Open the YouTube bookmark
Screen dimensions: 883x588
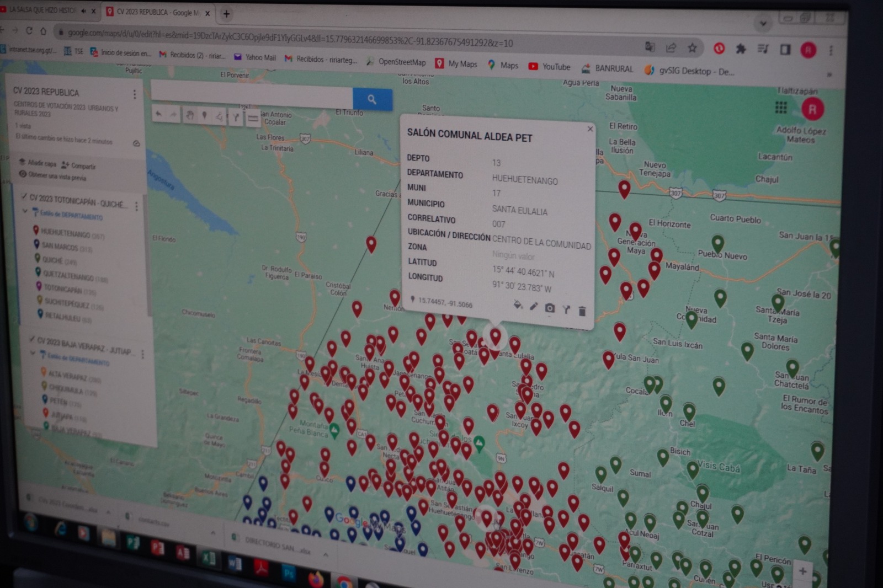tap(549, 67)
